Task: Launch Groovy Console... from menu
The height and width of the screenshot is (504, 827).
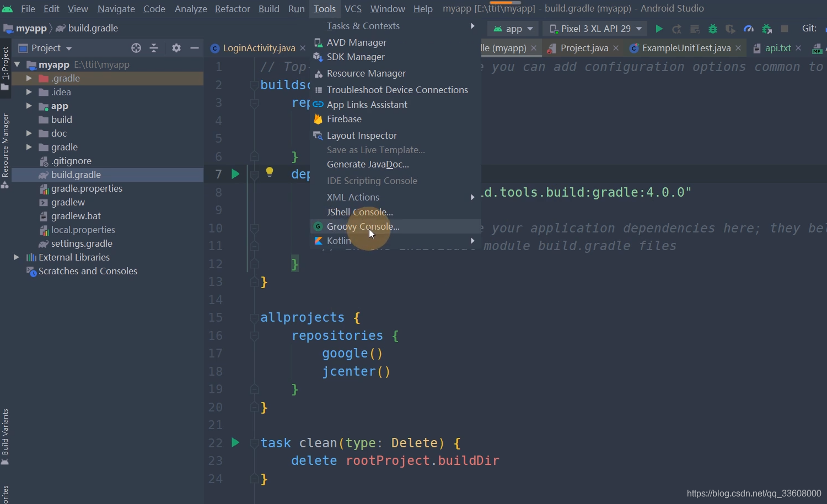Action: pyautogui.click(x=395, y=226)
